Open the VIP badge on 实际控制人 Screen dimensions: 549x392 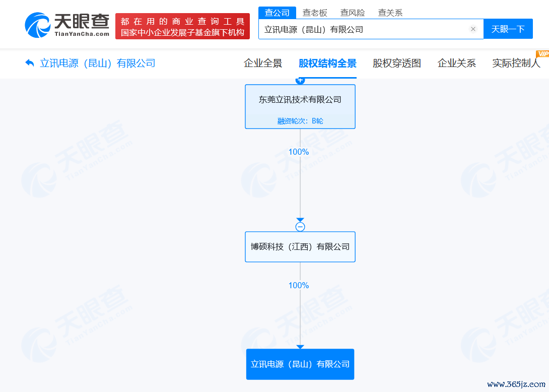pyautogui.click(x=542, y=53)
